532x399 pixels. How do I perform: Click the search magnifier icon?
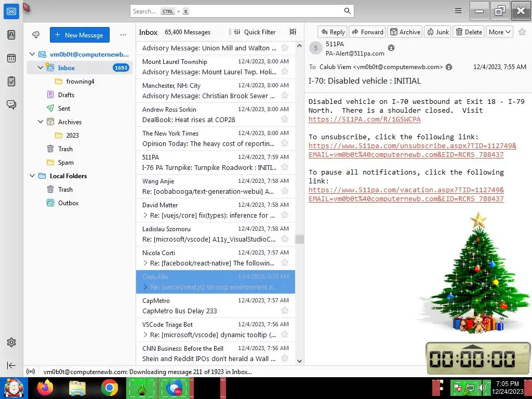(x=347, y=11)
